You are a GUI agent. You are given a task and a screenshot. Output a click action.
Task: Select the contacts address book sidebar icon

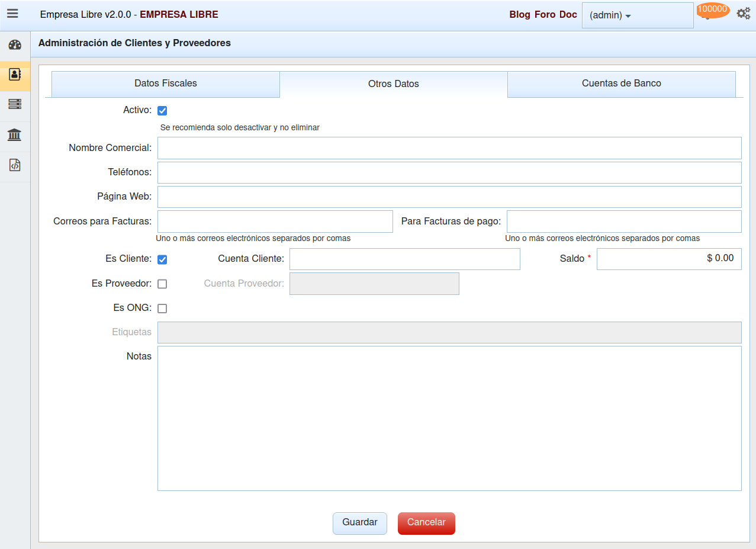[15, 75]
